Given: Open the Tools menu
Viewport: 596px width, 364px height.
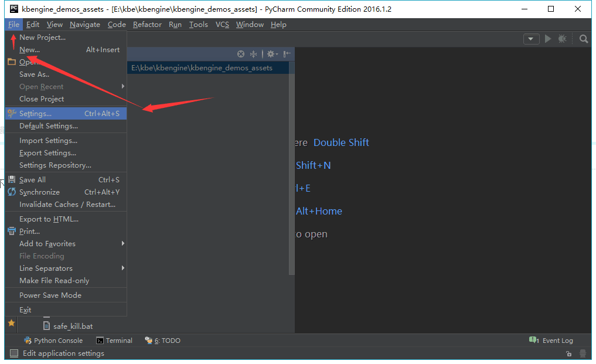Looking at the screenshot, I should point(199,25).
